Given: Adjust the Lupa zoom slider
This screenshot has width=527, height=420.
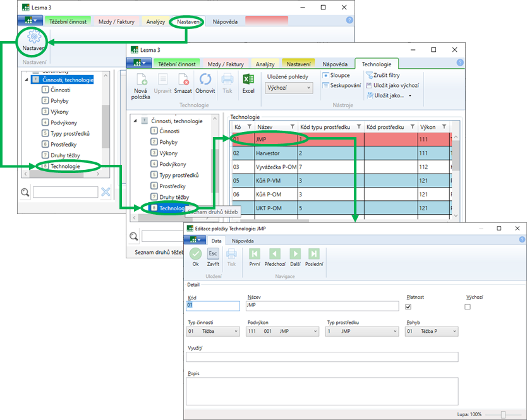Looking at the screenshot, I should (503, 414).
